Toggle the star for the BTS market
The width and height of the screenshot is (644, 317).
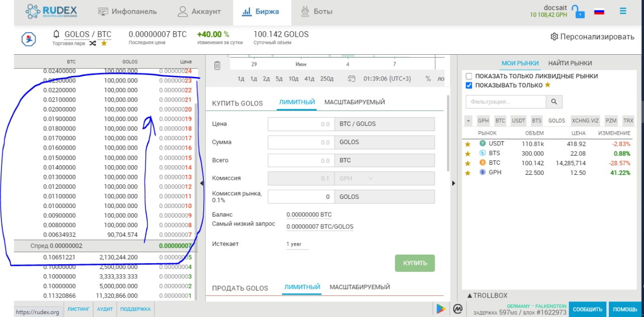click(467, 154)
